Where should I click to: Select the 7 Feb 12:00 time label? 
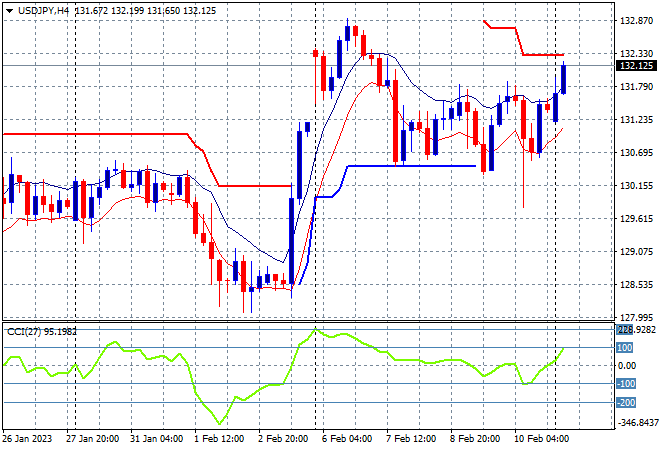[x=411, y=439]
